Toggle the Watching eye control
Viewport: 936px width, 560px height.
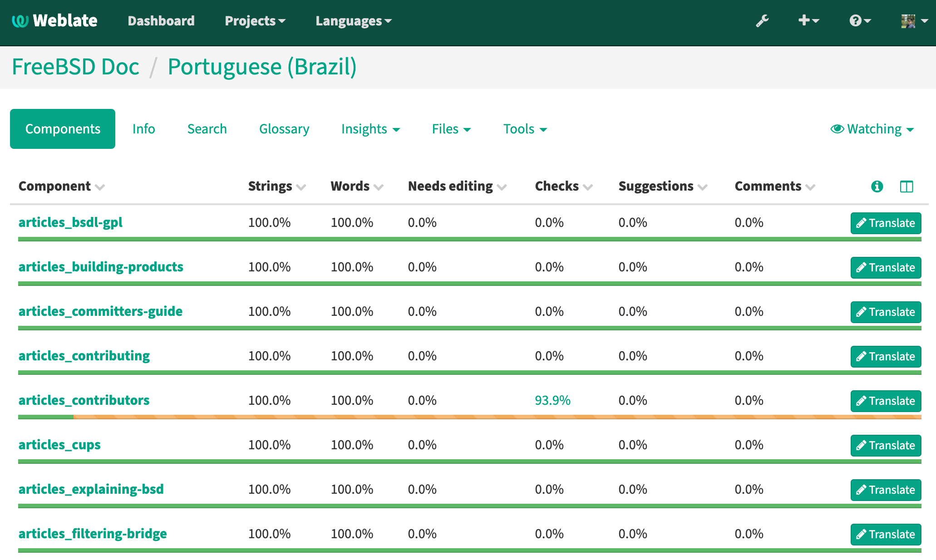click(872, 129)
